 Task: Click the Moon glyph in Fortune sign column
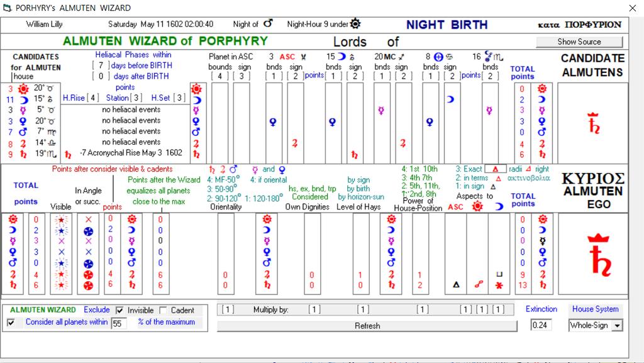(x=450, y=99)
